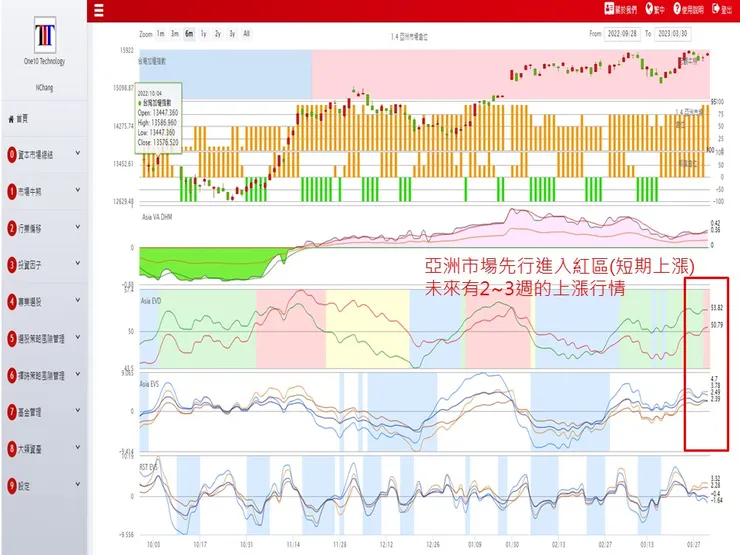This screenshot has width=740, height=555.
Task: Set chart zoom to 3m
Action: 175,34
